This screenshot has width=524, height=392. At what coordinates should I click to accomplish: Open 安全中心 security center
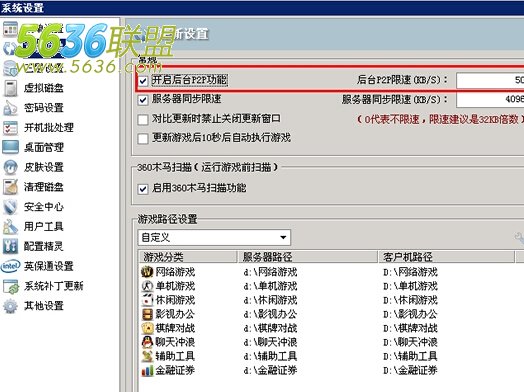click(x=43, y=207)
